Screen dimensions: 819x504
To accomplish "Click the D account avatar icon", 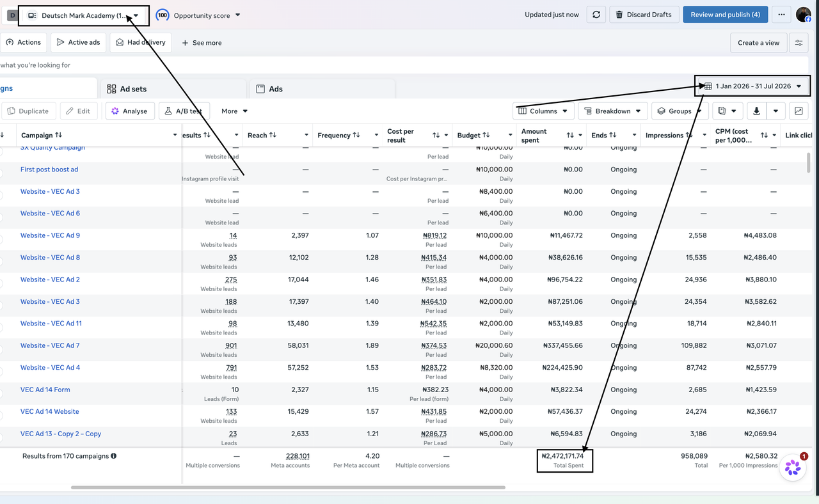I will pyautogui.click(x=12, y=15).
